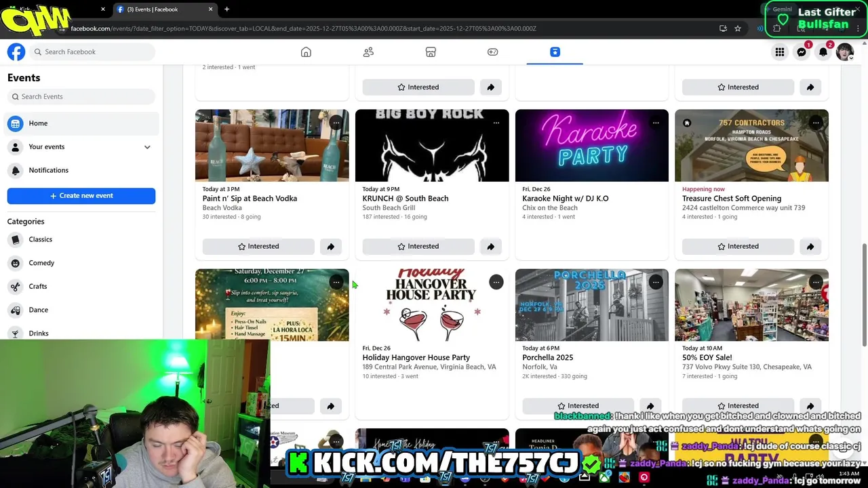868x488 pixels.
Task: Share the KRUNCH @ South Beach event
Action: [x=490, y=246]
